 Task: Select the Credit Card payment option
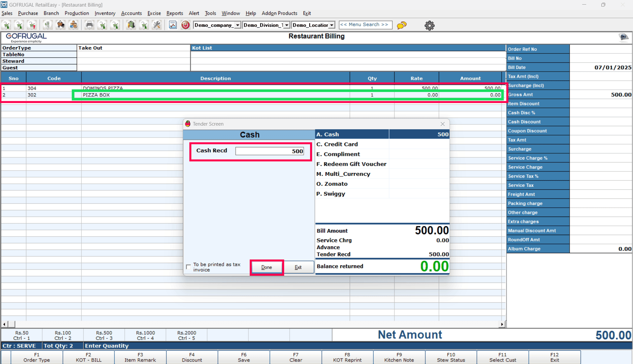pyautogui.click(x=337, y=144)
